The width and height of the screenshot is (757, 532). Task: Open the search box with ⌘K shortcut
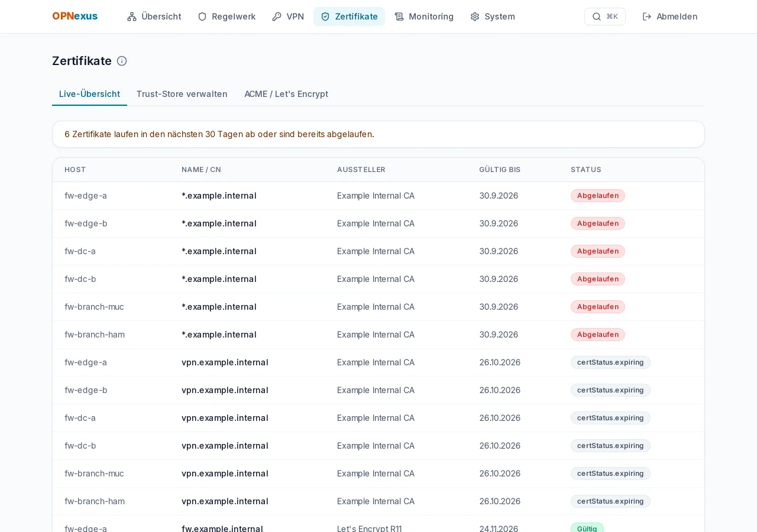[605, 17]
